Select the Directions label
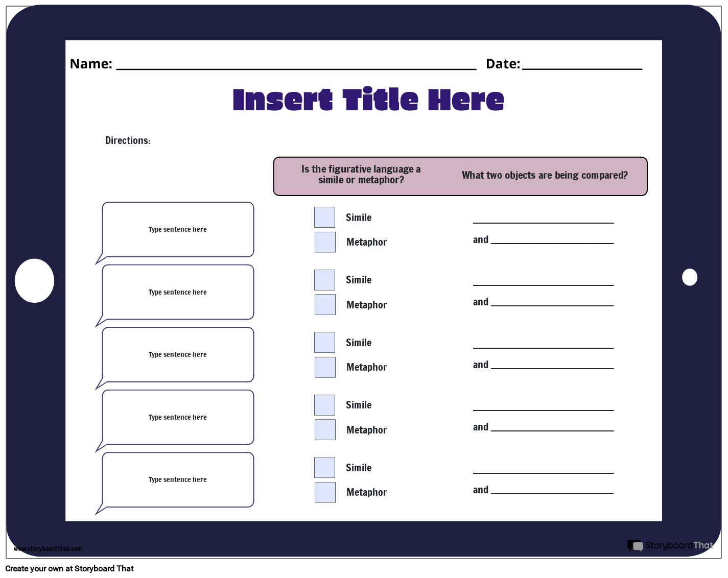 [x=128, y=140]
